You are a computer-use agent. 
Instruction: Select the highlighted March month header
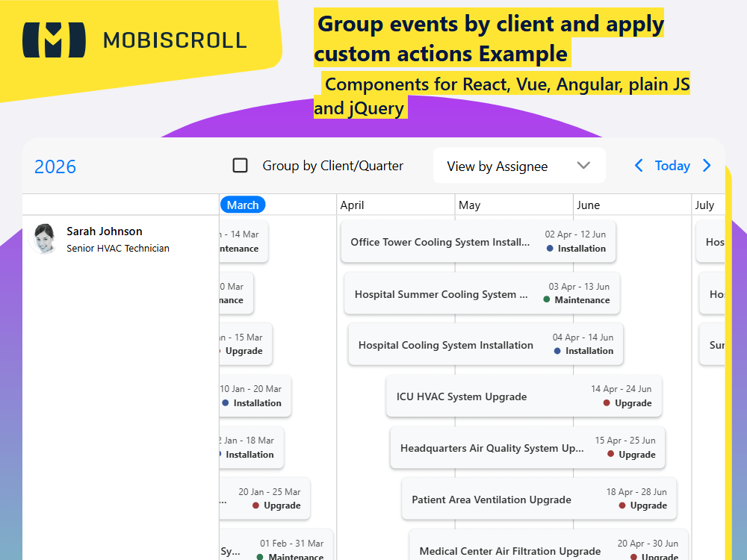[243, 204]
